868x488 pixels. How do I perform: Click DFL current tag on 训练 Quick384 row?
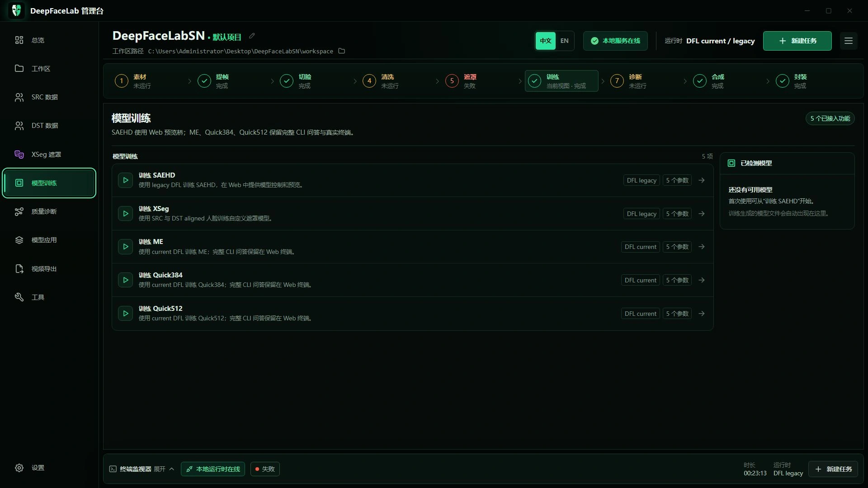[641, 280]
